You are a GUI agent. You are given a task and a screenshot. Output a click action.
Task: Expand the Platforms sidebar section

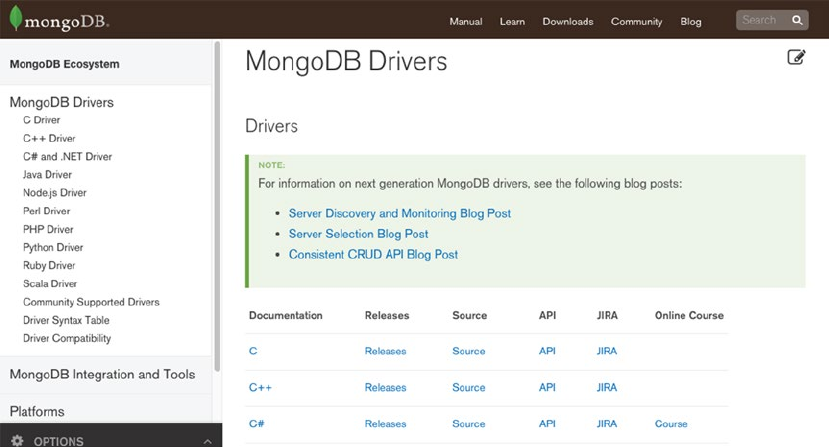(37, 411)
